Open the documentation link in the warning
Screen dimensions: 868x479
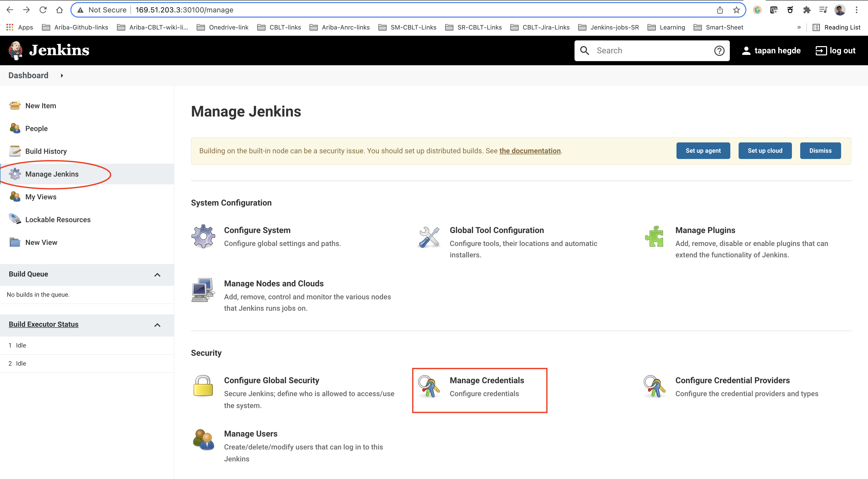click(x=530, y=151)
